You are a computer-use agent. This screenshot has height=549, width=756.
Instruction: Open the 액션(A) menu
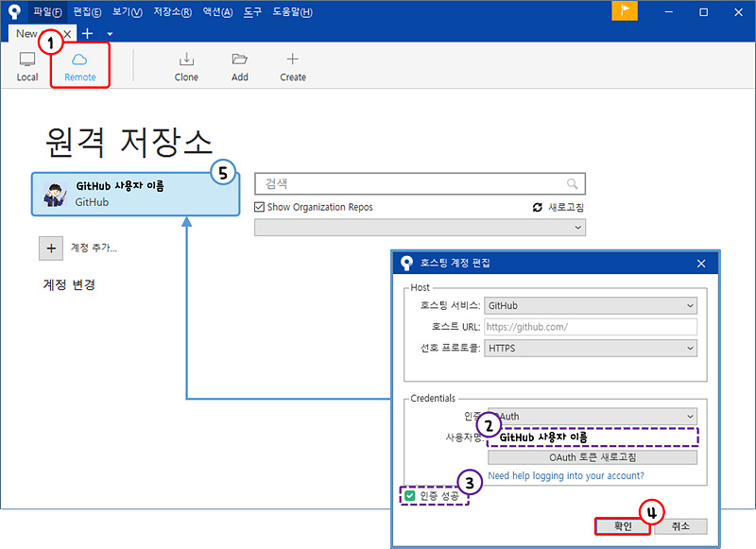click(217, 12)
